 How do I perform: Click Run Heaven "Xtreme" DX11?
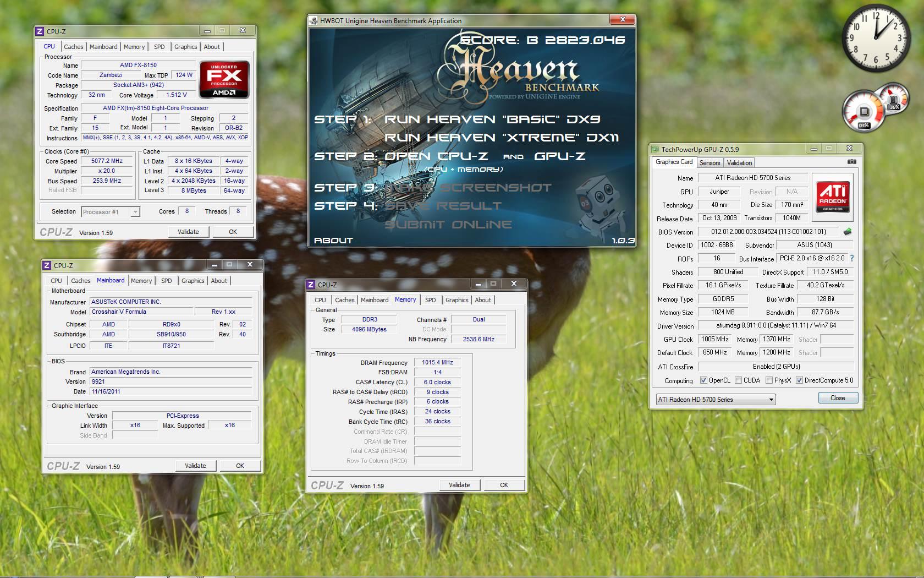pos(502,138)
